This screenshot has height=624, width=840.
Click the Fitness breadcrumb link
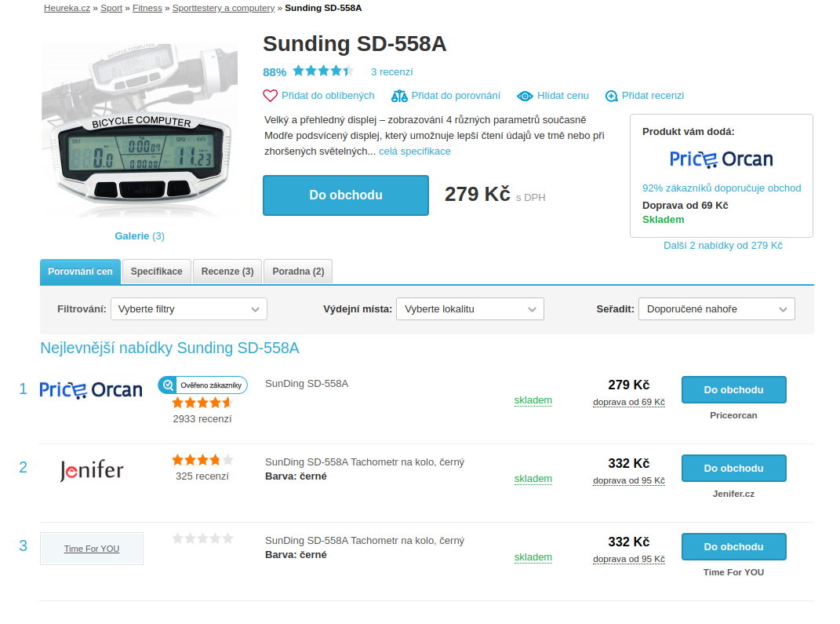(x=147, y=8)
